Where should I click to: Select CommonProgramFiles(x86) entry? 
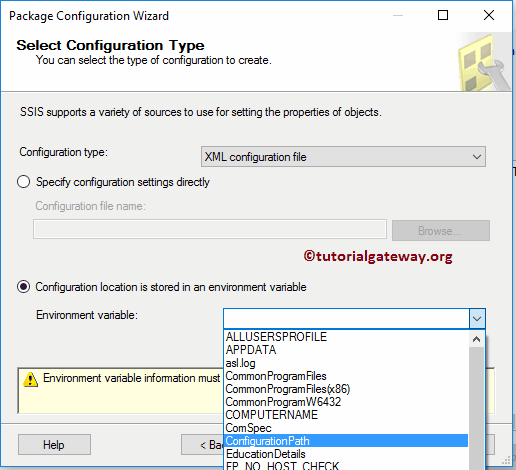pos(346,389)
